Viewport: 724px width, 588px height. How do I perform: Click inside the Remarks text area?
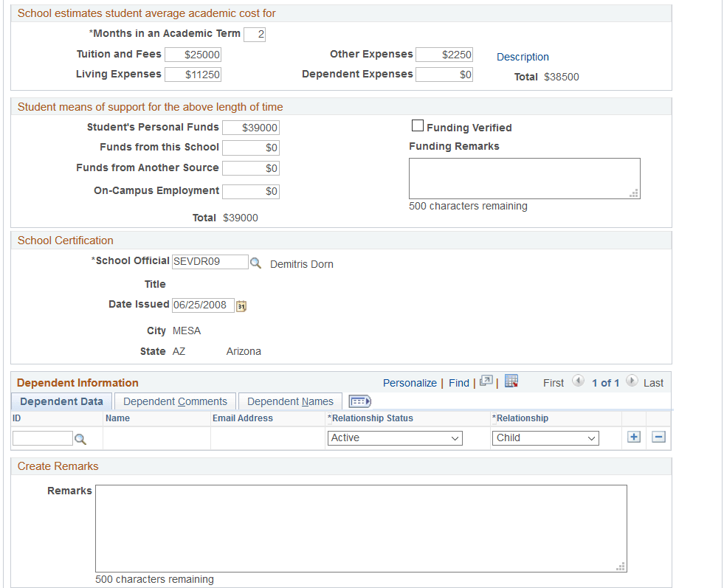coord(360,528)
